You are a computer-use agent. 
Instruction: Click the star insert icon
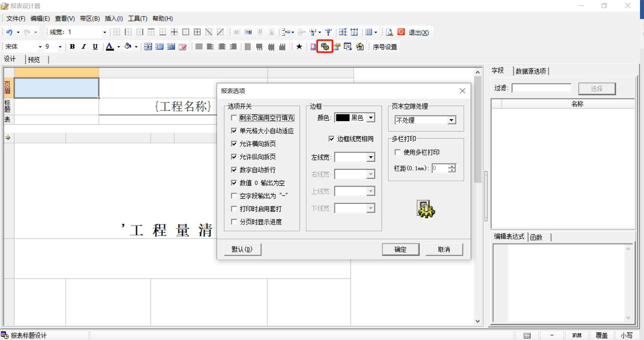coord(299,46)
